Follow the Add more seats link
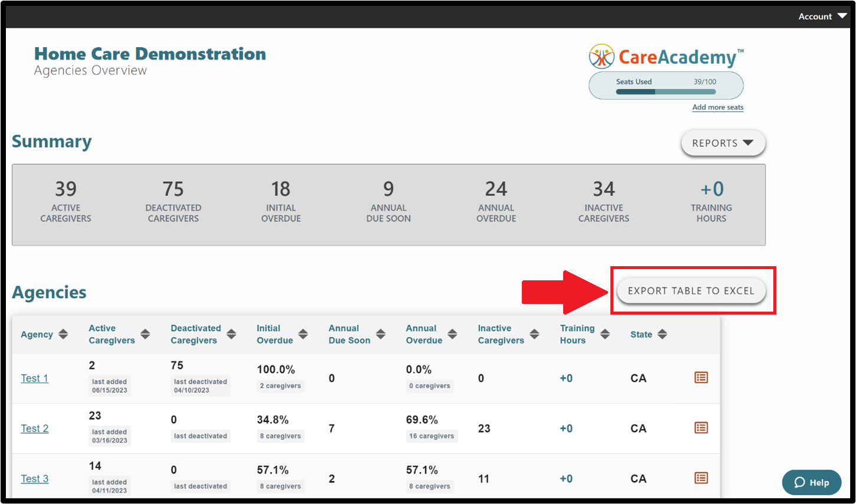856x504 pixels. click(x=718, y=107)
